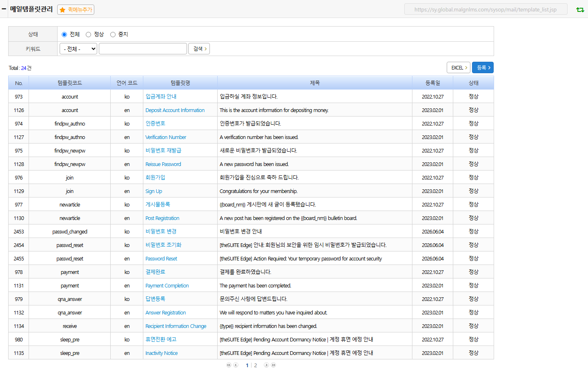Select the 전체 status radio button
588x368 pixels.
64,34
